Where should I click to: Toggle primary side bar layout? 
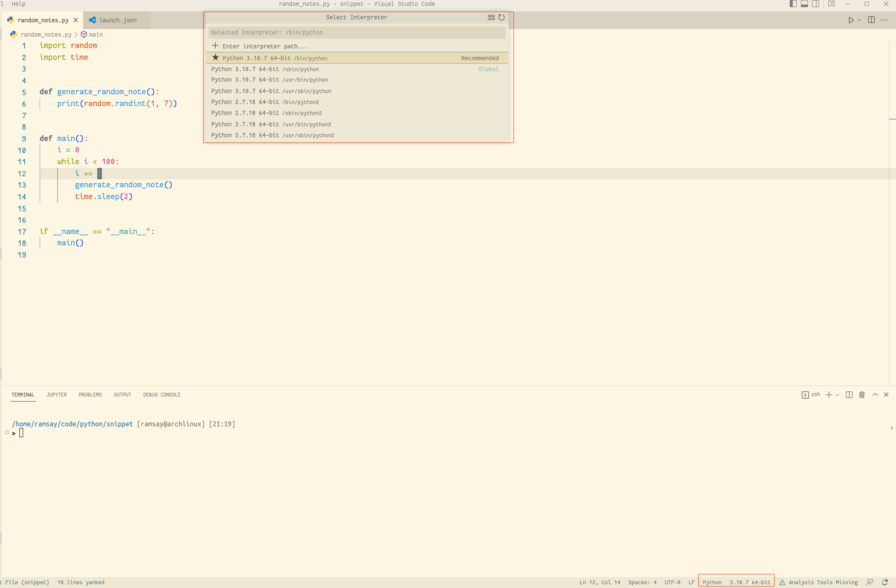(793, 4)
